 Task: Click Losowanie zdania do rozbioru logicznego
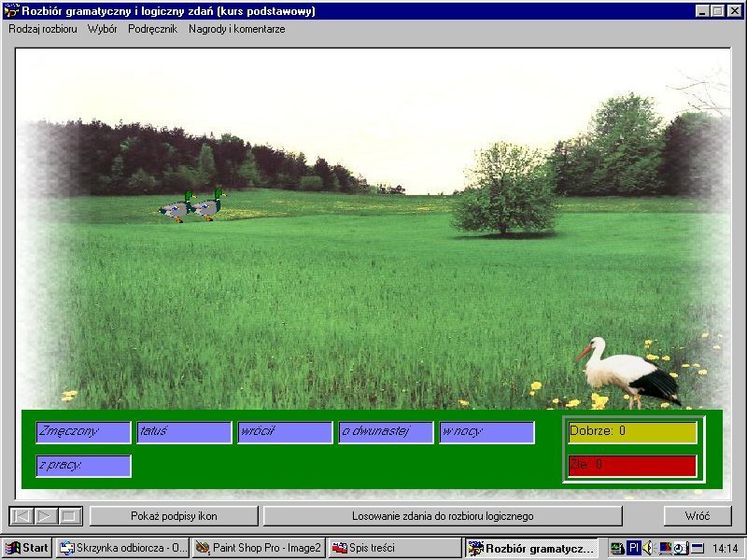pyautogui.click(x=443, y=516)
